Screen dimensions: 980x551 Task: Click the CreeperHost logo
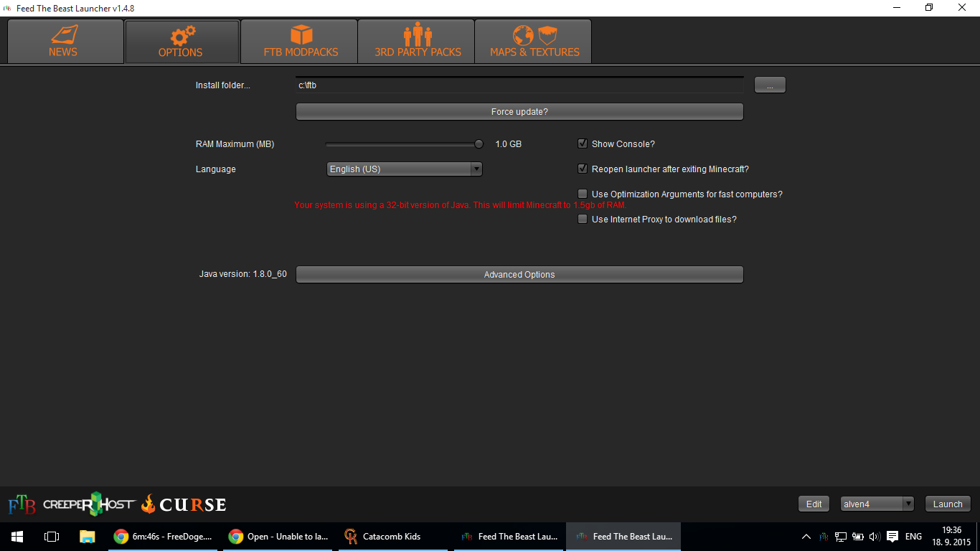coord(88,504)
